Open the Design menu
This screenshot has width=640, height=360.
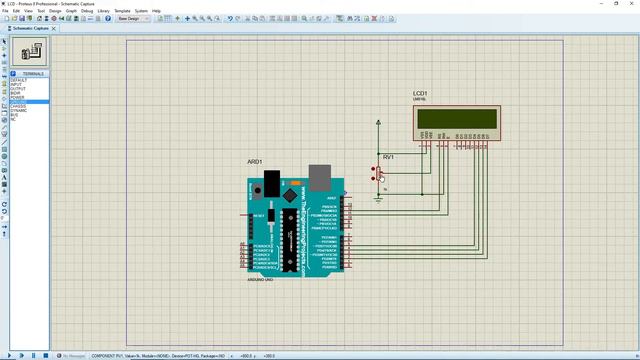(x=55, y=11)
